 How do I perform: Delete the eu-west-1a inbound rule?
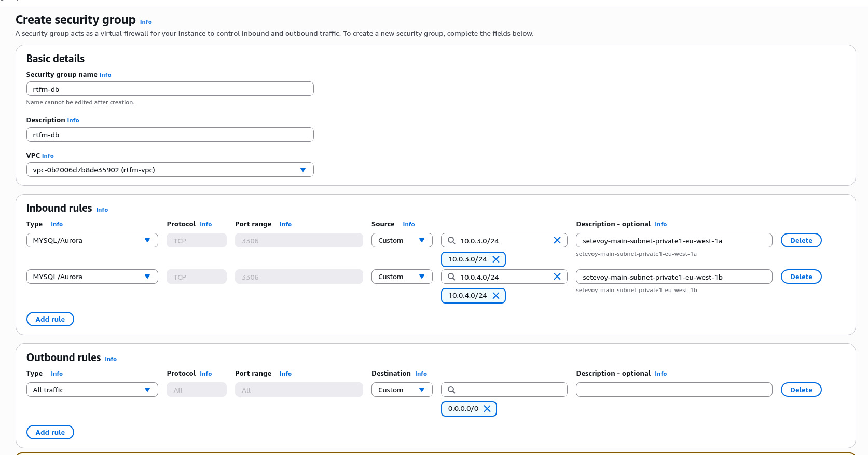pos(801,240)
